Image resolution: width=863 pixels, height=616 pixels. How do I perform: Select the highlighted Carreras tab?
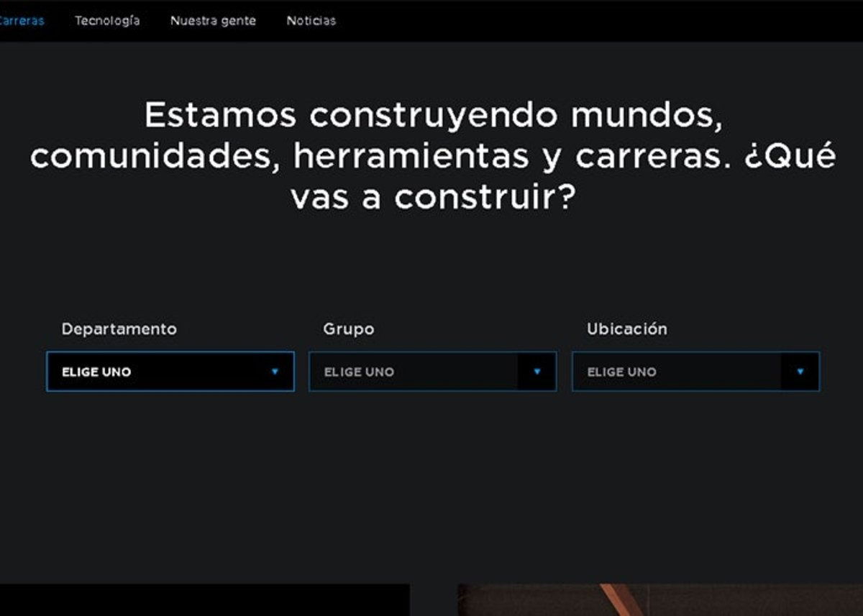[x=19, y=21]
